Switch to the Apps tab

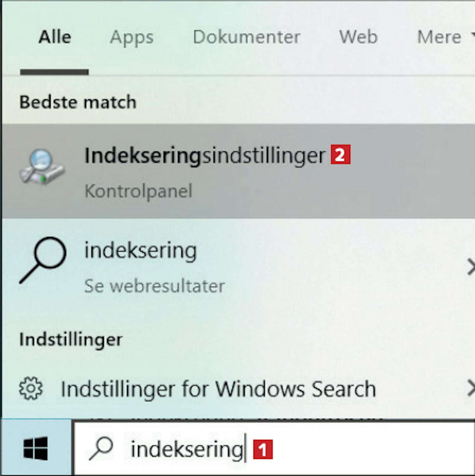coord(132,37)
